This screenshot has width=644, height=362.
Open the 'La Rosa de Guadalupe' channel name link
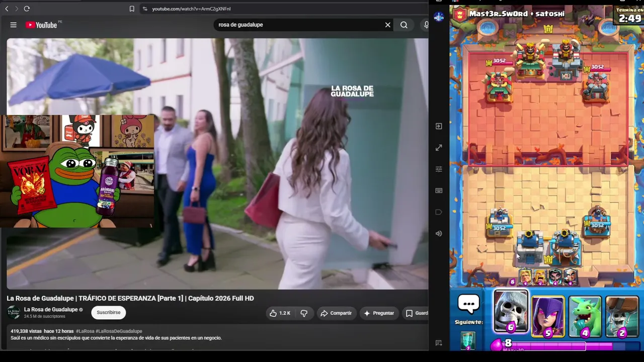51,309
